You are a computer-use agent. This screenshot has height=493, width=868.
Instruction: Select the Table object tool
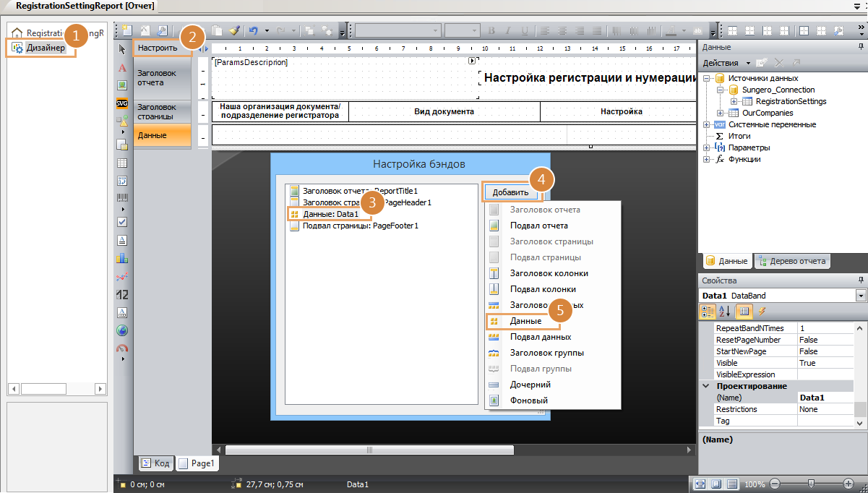click(x=122, y=163)
